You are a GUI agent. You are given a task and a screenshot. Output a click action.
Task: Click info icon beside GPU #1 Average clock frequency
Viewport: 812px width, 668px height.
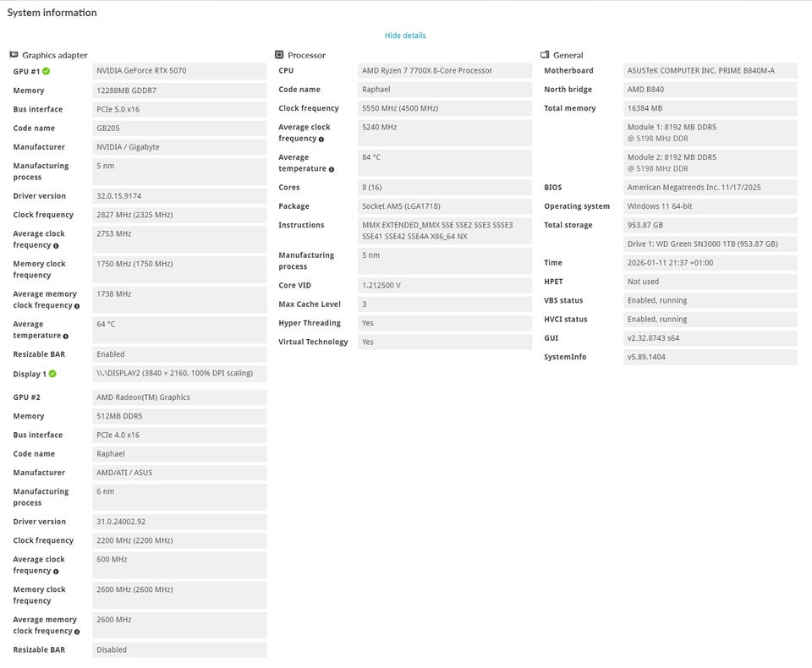56,246
